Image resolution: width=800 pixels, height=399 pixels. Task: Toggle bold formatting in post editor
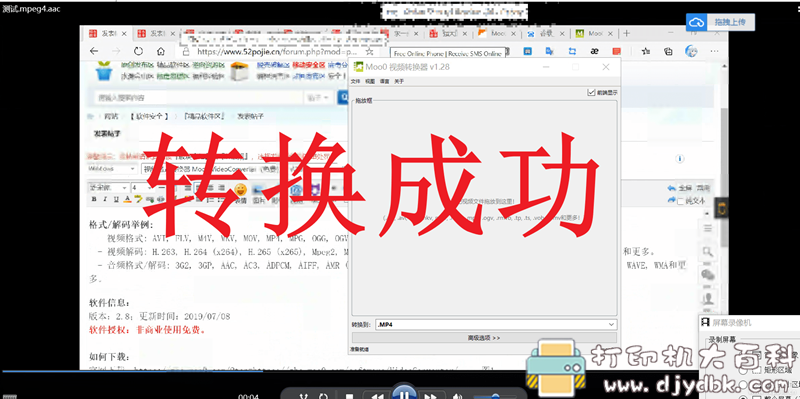tap(93, 200)
